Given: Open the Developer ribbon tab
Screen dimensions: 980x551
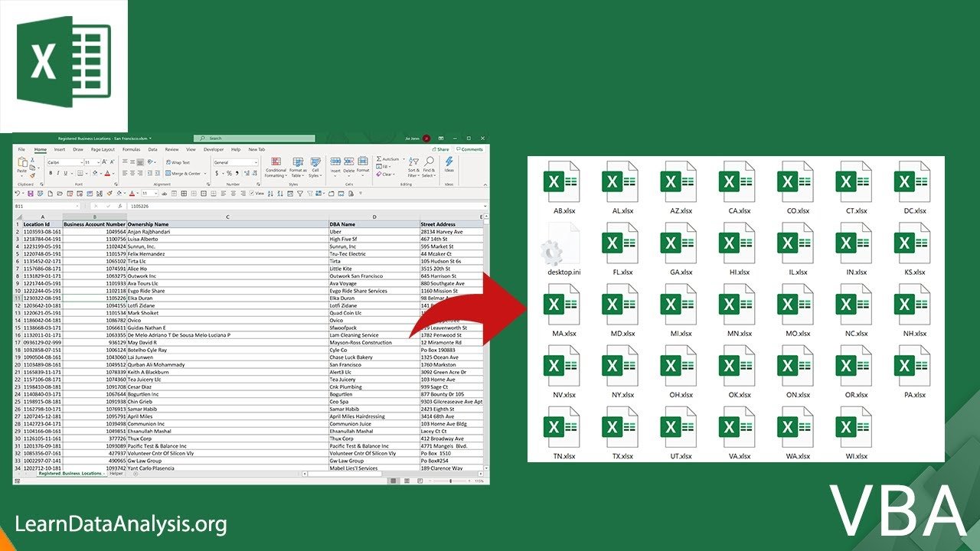Looking at the screenshot, I should pyautogui.click(x=214, y=149).
